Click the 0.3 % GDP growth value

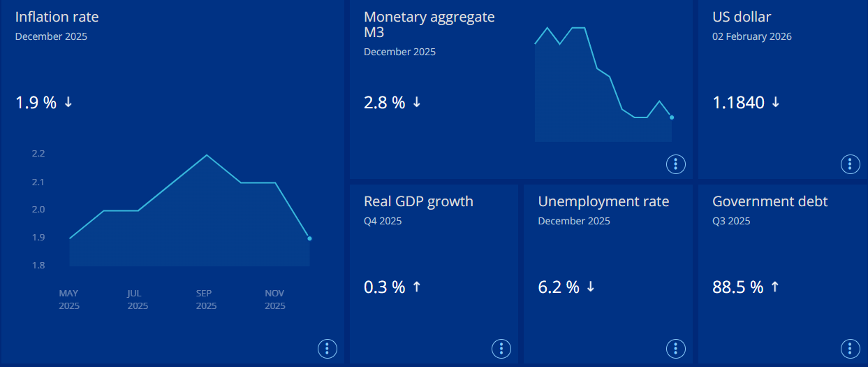point(384,287)
